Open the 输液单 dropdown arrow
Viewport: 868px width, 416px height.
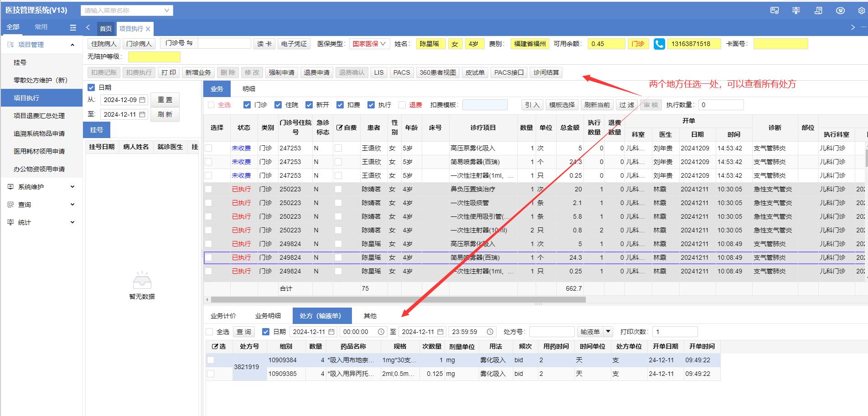[608, 332]
